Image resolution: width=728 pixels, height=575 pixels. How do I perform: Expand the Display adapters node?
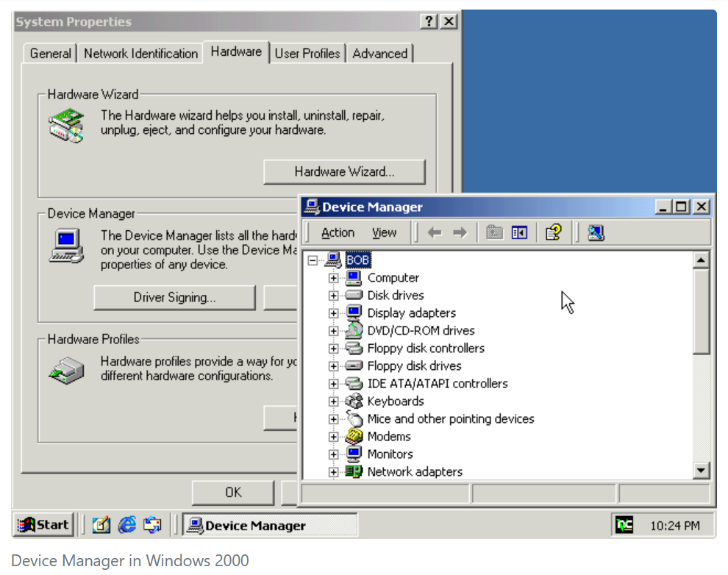[x=333, y=313]
